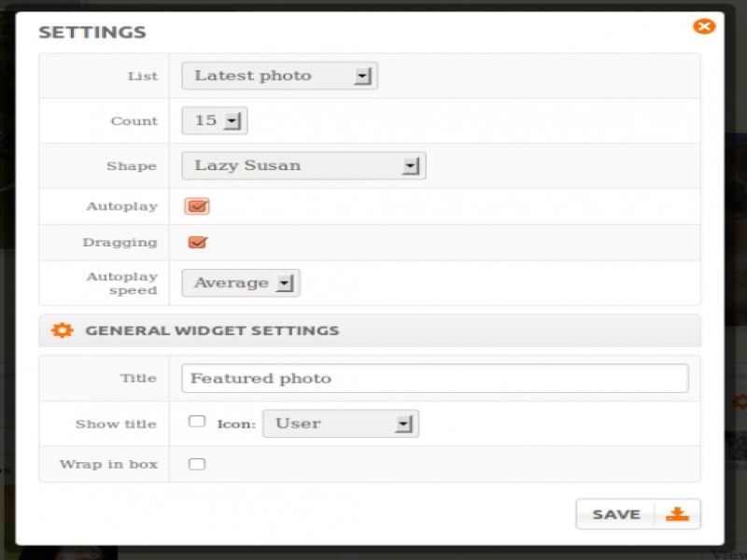Screen dimensions: 747x560
Task: Uncheck the Dragging option
Action: click(197, 243)
